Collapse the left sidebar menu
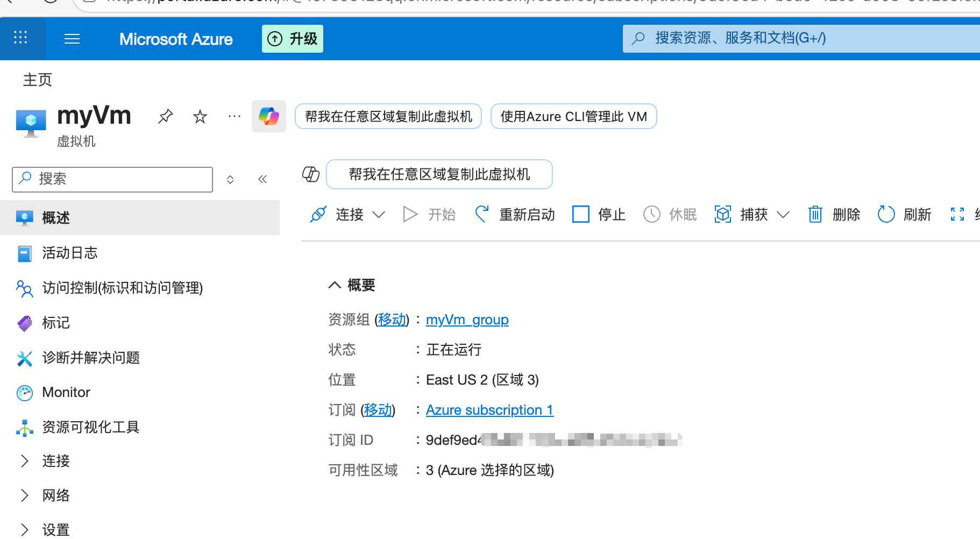980x539 pixels. [x=262, y=179]
